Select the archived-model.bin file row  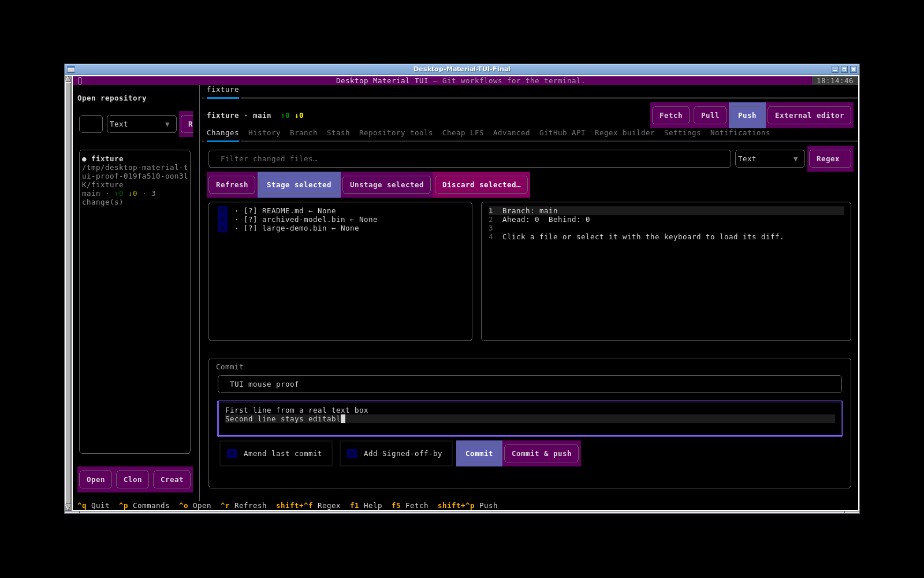point(341,220)
